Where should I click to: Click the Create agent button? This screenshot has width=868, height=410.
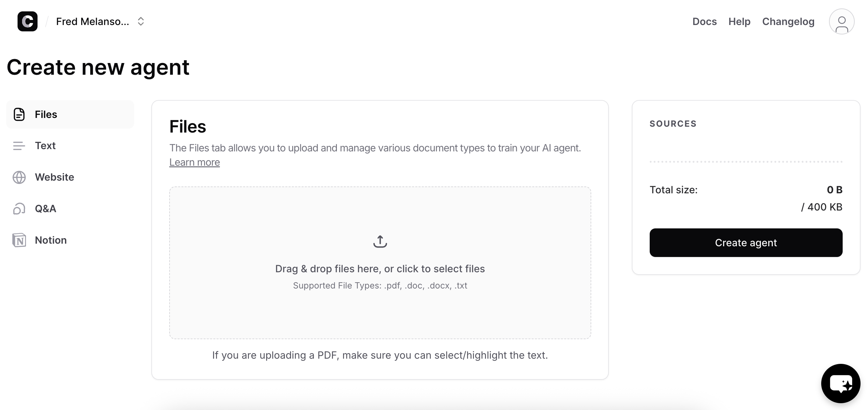[746, 243]
